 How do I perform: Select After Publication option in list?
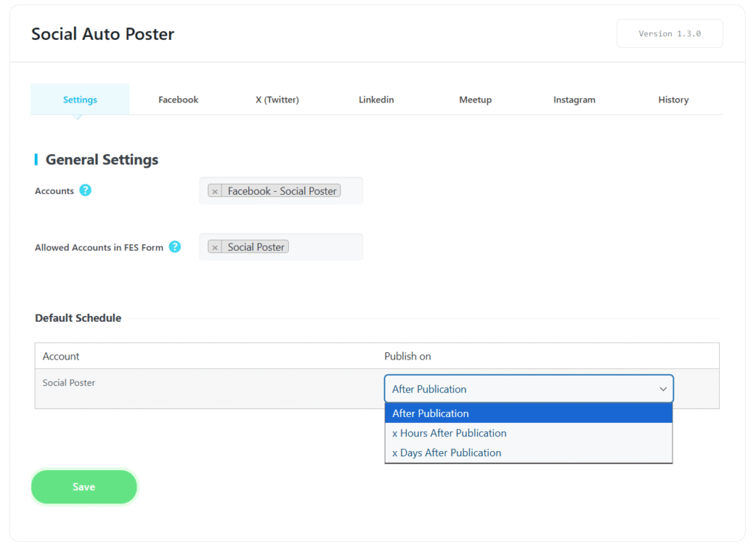tap(528, 413)
